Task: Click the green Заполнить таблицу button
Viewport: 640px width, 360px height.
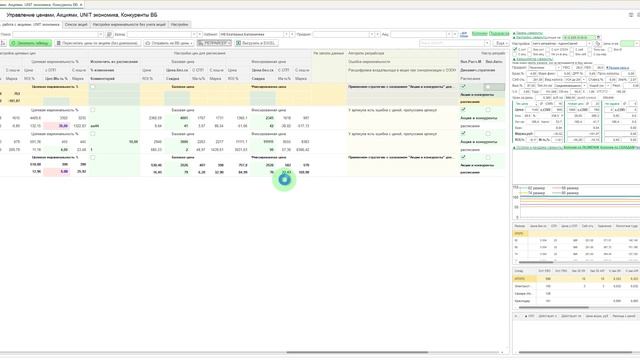Action: [x=31, y=43]
